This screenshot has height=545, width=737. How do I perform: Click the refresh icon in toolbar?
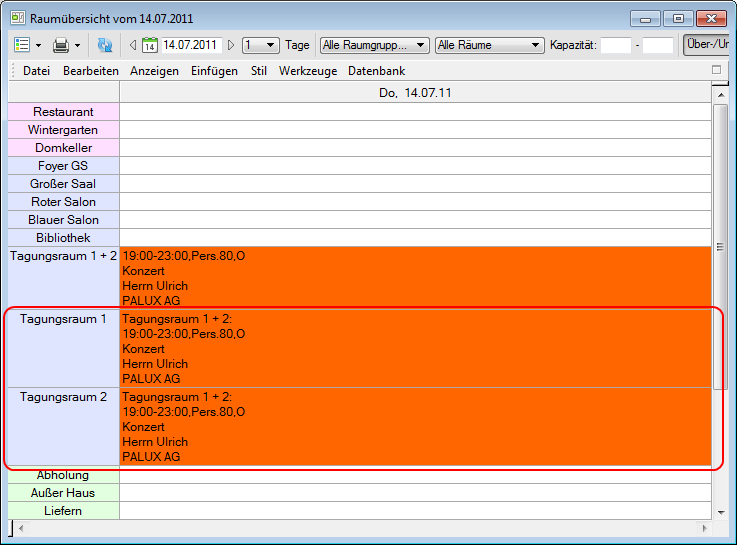coord(105,45)
